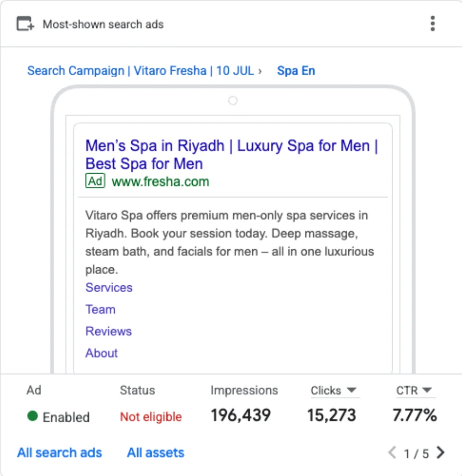The width and height of the screenshot is (462, 476).
Task: Go to previous ad with left chevron
Action: point(392,453)
